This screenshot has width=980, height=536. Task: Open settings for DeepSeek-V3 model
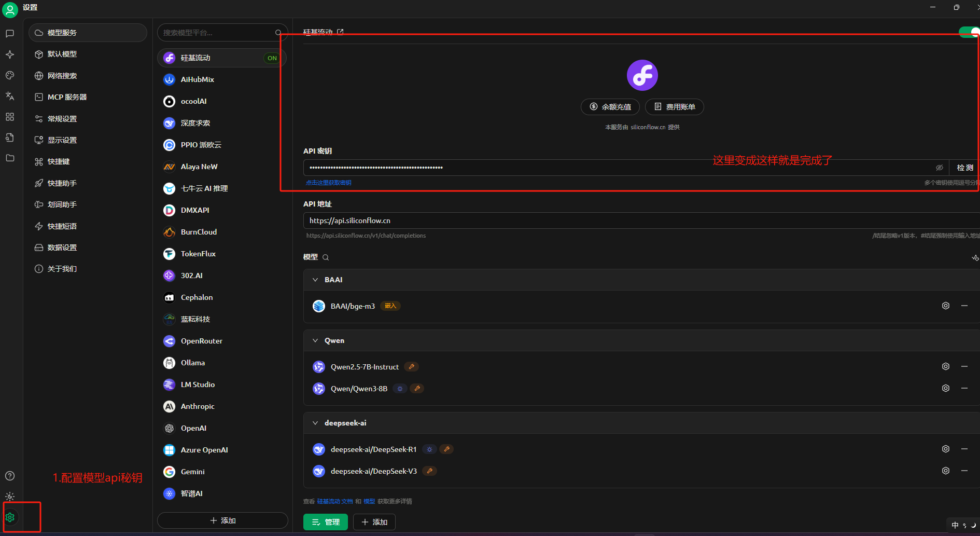point(946,471)
